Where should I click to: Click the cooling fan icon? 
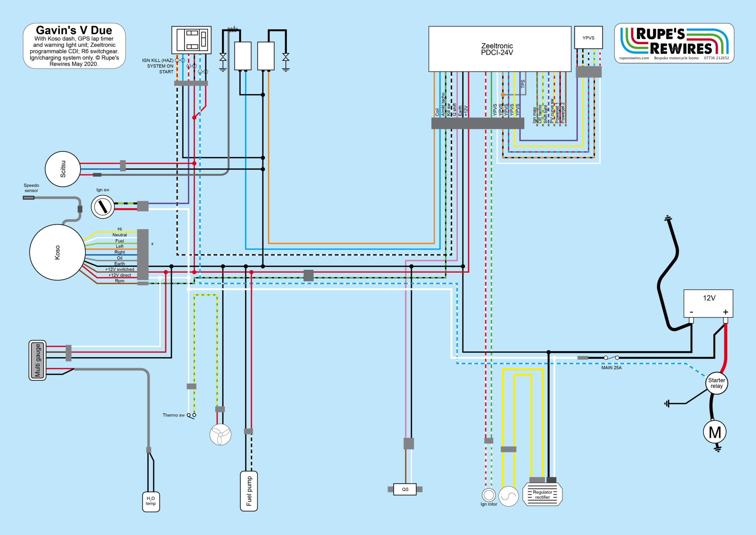(220, 435)
